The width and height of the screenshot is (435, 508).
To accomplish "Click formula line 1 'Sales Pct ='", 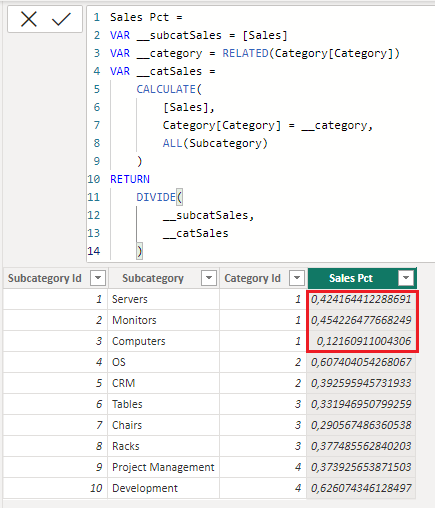I will tap(146, 17).
